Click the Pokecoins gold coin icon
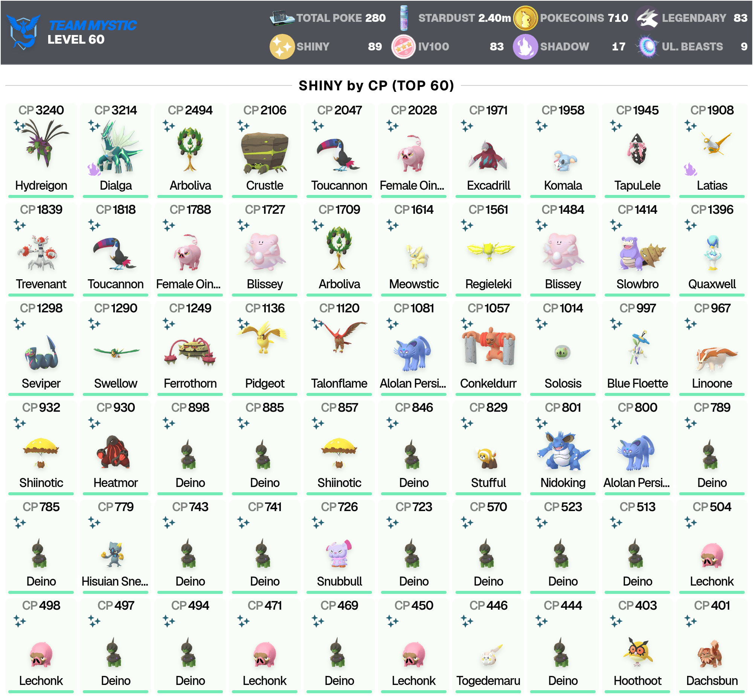 coord(525,18)
